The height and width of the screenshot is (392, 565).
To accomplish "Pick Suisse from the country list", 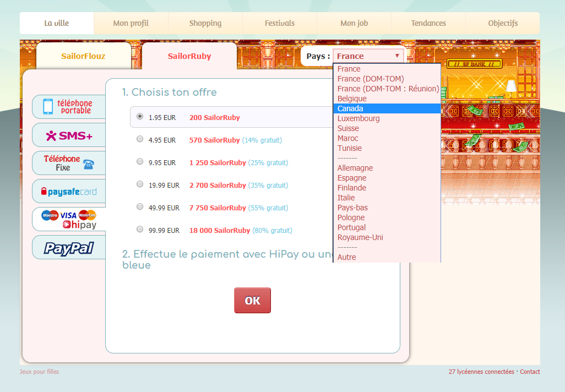I will click(x=387, y=128).
